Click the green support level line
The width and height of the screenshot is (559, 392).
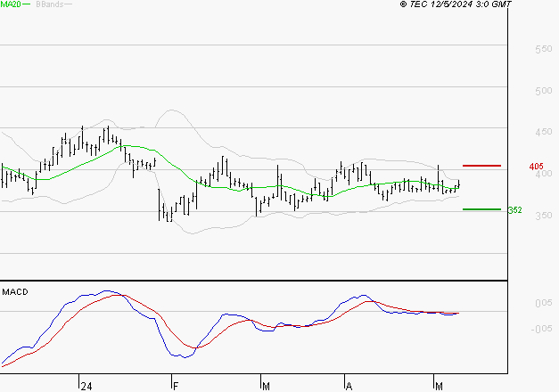(x=481, y=209)
